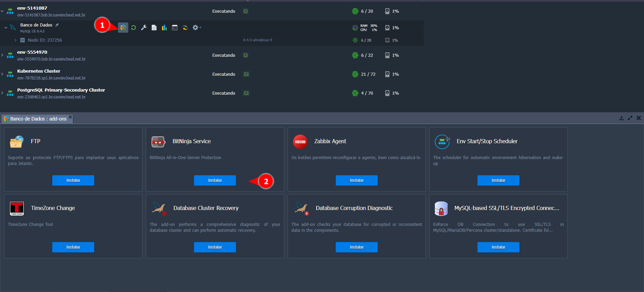
Task: Install the Database Cluster Recovery add-on
Action: click(215, 247)
